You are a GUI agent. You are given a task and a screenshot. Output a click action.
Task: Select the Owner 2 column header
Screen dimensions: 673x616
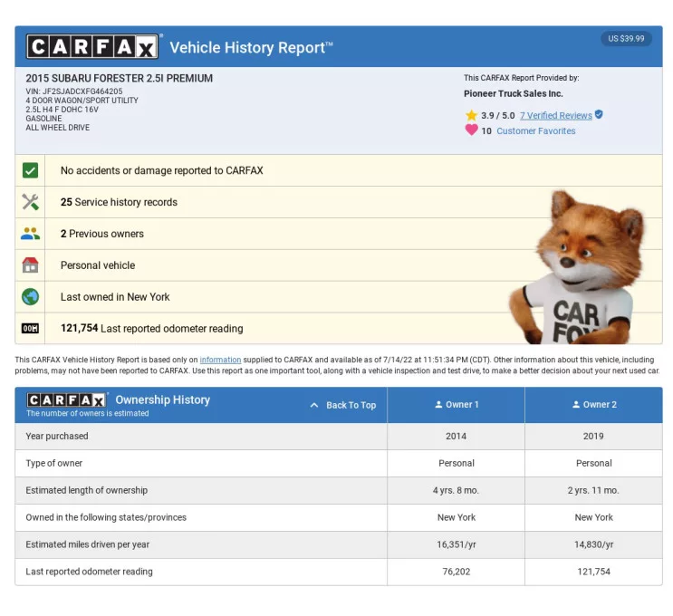click(x=594, y=405)
